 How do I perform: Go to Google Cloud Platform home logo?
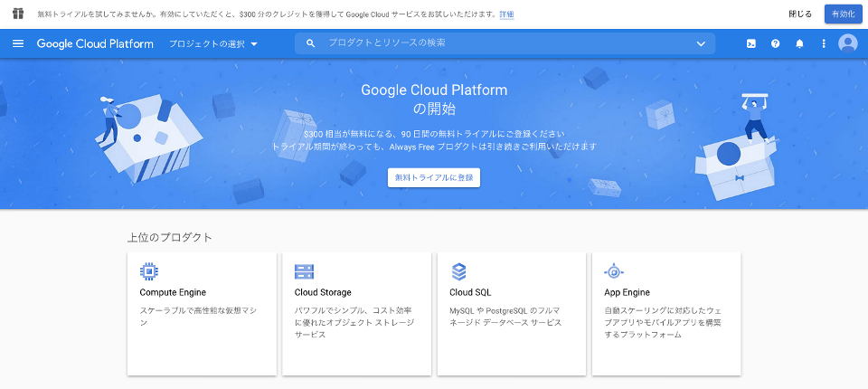pos(95,43)
